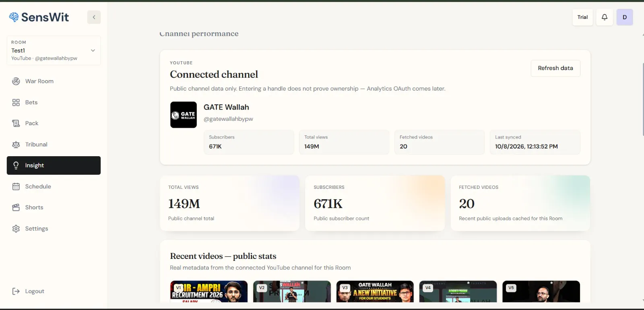Open the Tribunal page
Screen dimensions: 644x310
54,145
